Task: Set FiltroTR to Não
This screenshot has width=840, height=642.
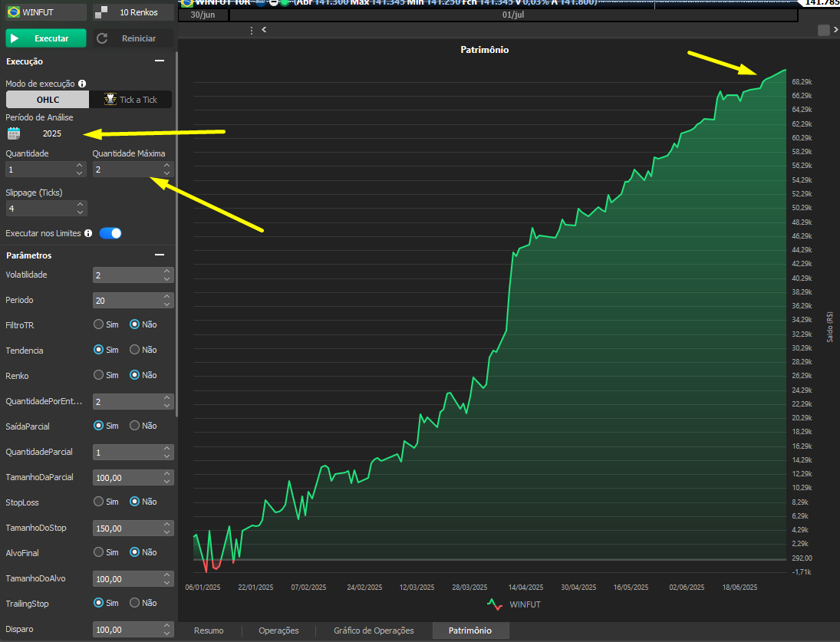Action: click(135, 324)
